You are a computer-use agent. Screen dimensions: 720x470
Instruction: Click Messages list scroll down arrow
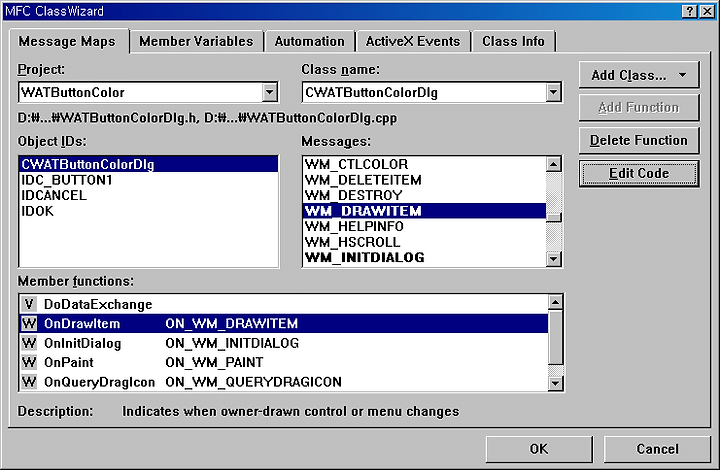554,259
